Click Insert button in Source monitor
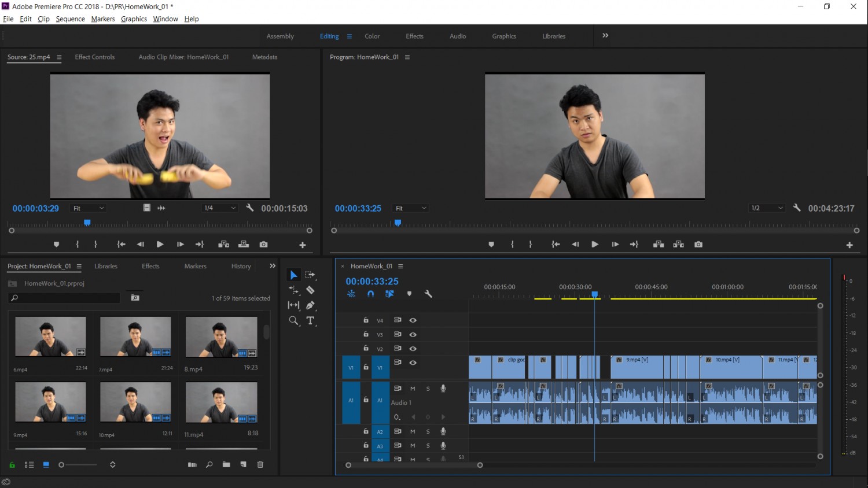Screen dimensions: 868x488 point(223,245)
